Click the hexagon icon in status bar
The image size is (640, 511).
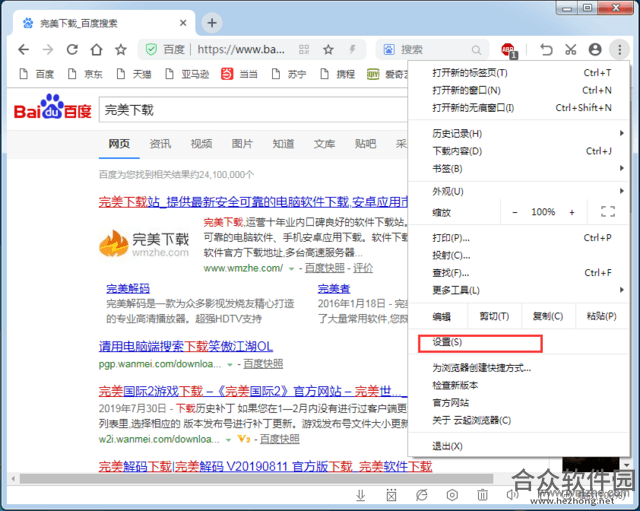tap(452, 495)
